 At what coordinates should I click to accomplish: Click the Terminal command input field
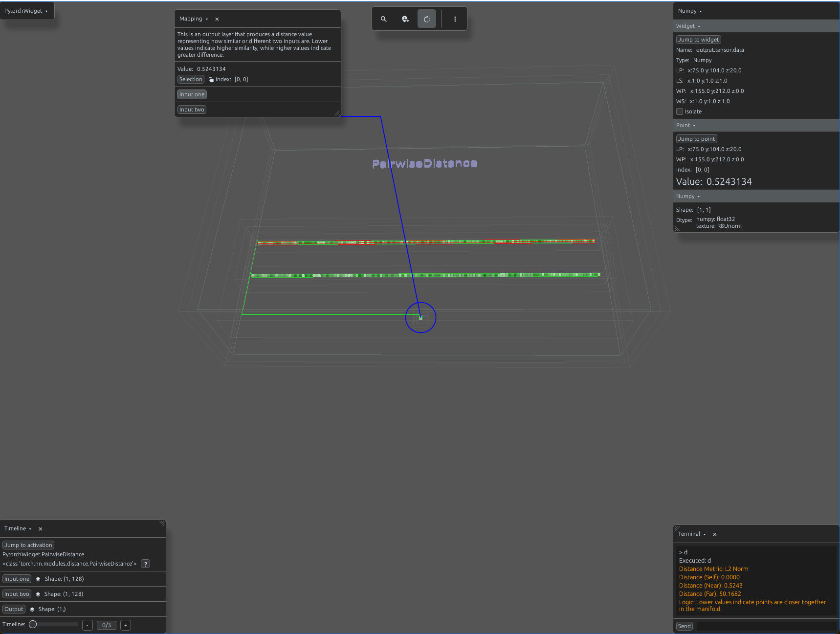pos(766,626)
